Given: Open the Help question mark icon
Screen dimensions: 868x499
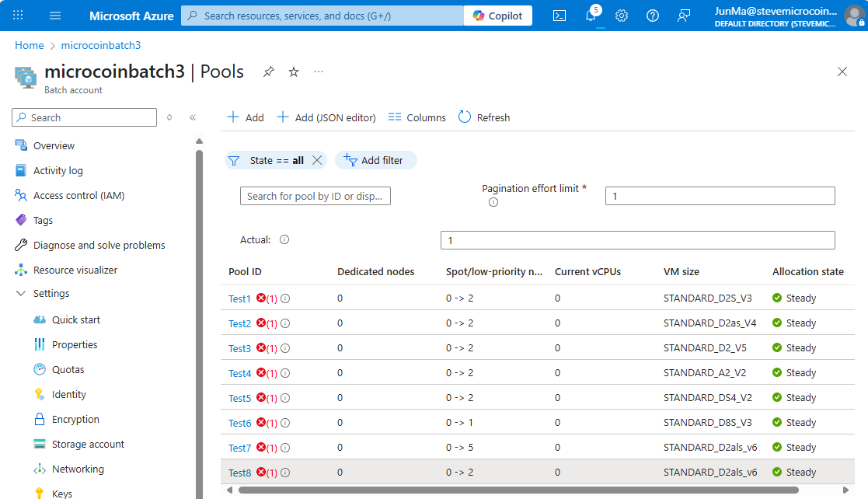Looking at the screenshot, I should click(x=653, y=16).
